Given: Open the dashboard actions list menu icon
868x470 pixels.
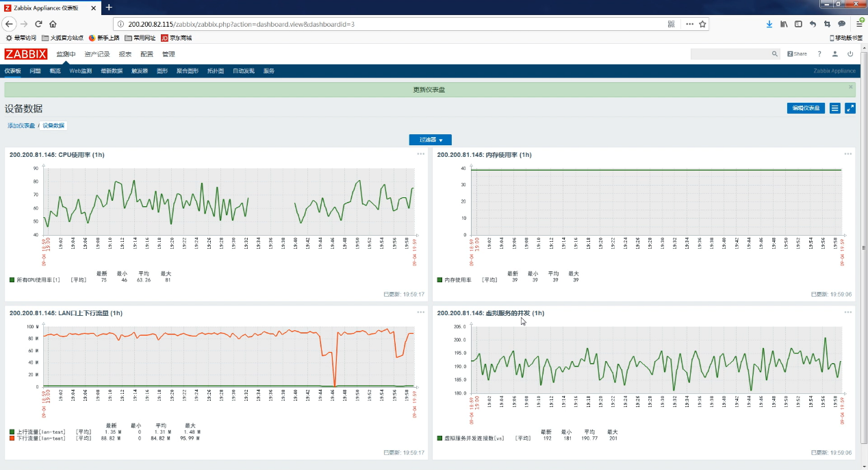Looking at the screenshot, I should tap(835, 108).
